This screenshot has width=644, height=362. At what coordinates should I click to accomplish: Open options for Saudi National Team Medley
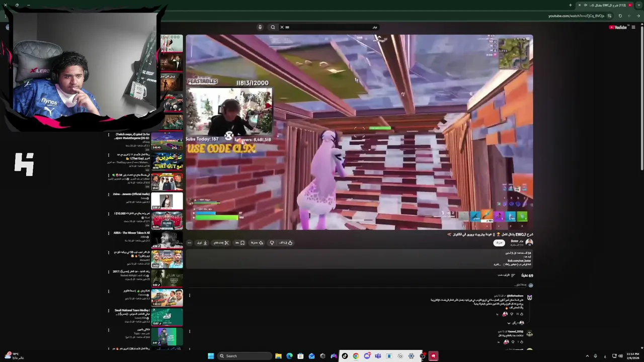coord(108,311)
